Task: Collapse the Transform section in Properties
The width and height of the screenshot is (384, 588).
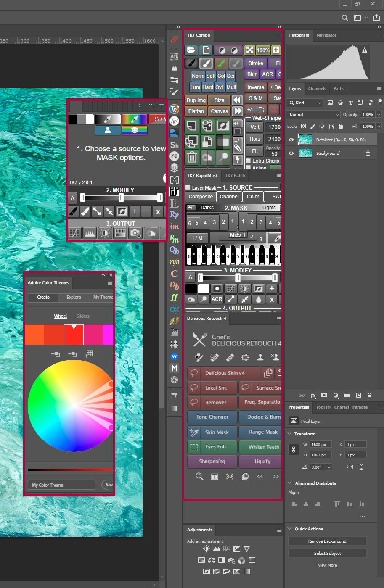Action: (289, 434)
